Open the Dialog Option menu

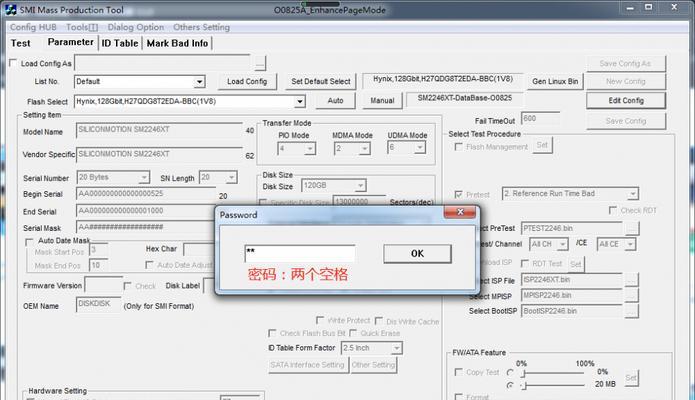136,27
